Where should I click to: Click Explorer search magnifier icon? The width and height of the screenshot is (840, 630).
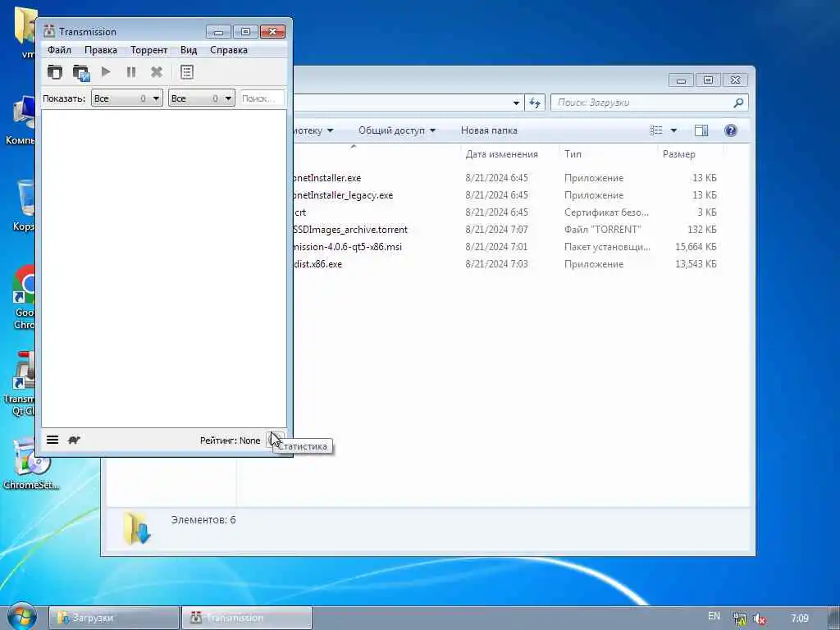click(x=738, y=103)
